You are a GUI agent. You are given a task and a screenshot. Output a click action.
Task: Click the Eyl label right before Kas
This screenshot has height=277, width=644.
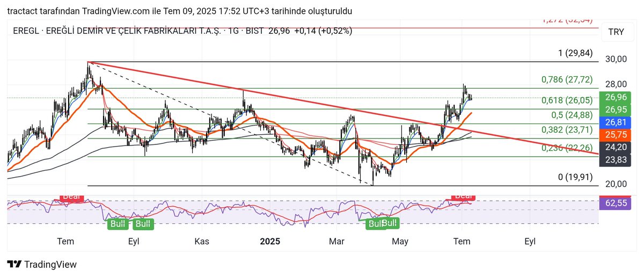[134, 242]
